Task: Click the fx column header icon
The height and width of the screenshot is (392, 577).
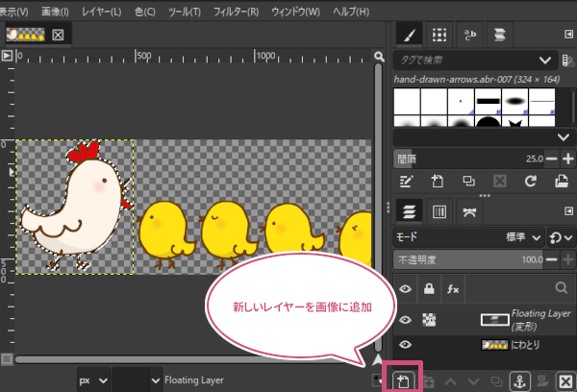Action: click(x=453, y=289)
